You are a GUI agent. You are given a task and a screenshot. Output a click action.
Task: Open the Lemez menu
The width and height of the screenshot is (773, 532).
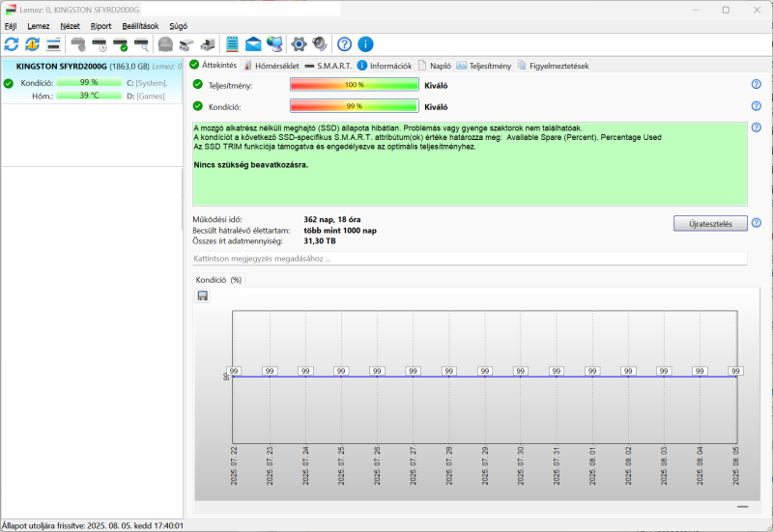[x=39, y=26]
